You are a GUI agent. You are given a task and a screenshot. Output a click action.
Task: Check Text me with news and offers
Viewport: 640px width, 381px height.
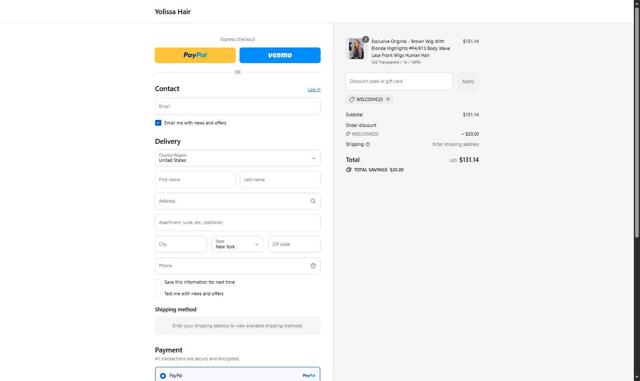(158, 294)
